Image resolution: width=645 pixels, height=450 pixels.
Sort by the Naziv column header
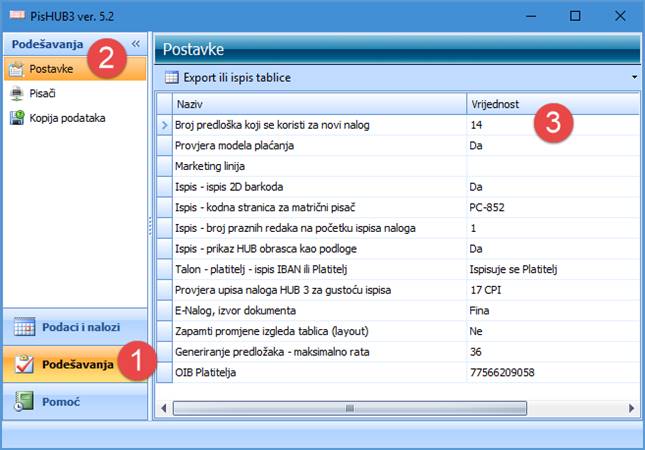point(320,104)
